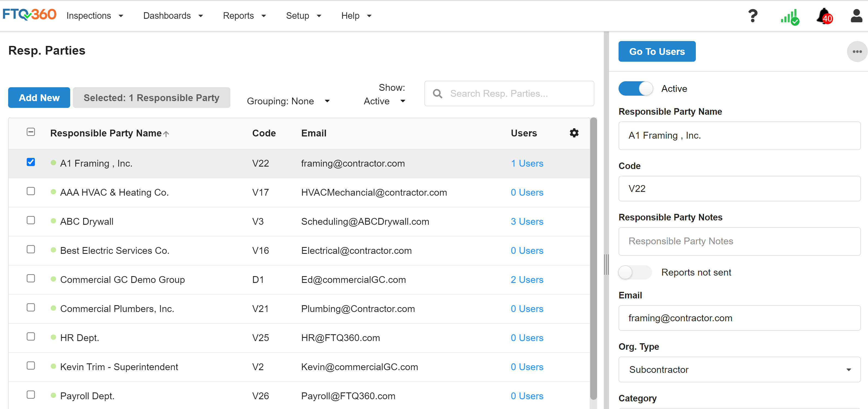Click the Email field in details panel
Viewport: 868px width, 409px height.
coord(739,318)
